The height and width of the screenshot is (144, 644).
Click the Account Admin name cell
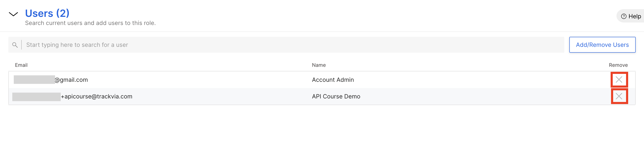click(333, 80)
